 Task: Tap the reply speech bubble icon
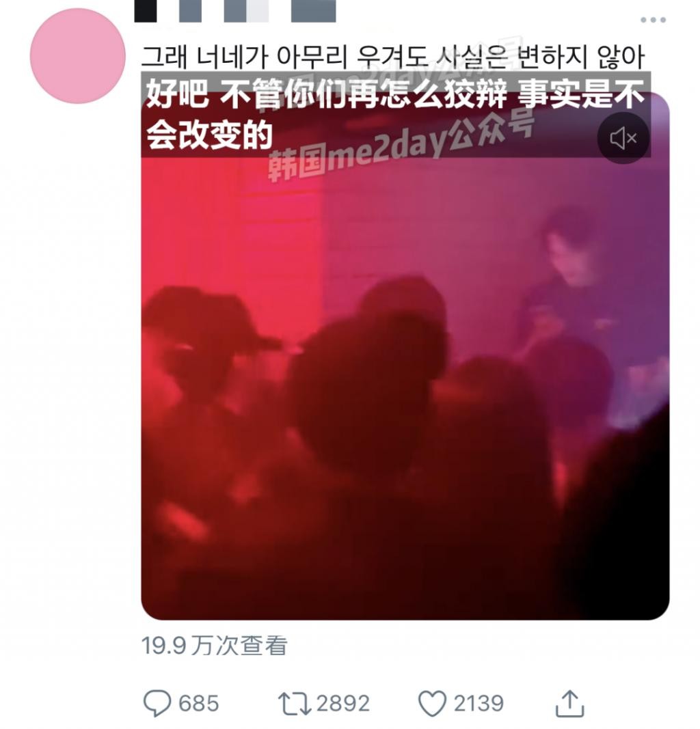(x=157, y=703)
